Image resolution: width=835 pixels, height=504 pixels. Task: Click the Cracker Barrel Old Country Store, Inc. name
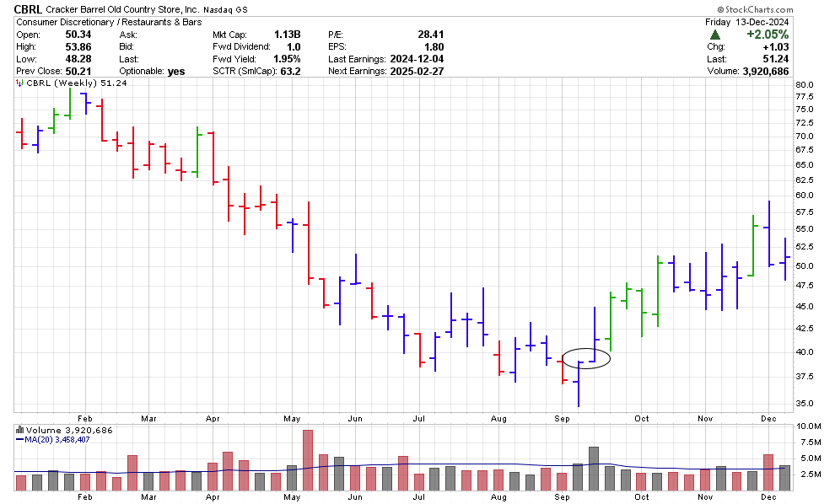point(122,9)
